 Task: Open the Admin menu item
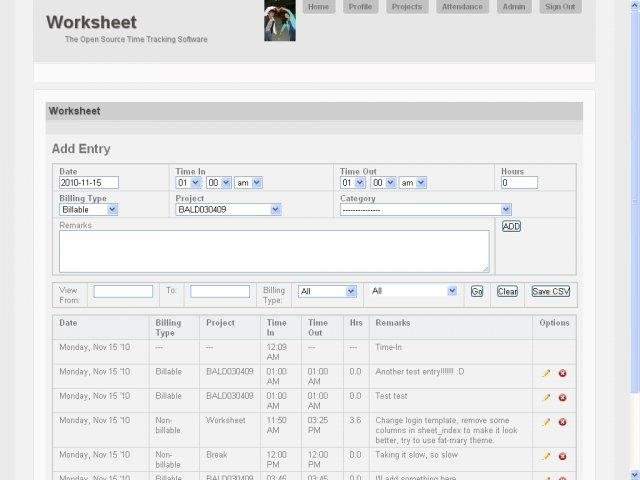[514, 7]
